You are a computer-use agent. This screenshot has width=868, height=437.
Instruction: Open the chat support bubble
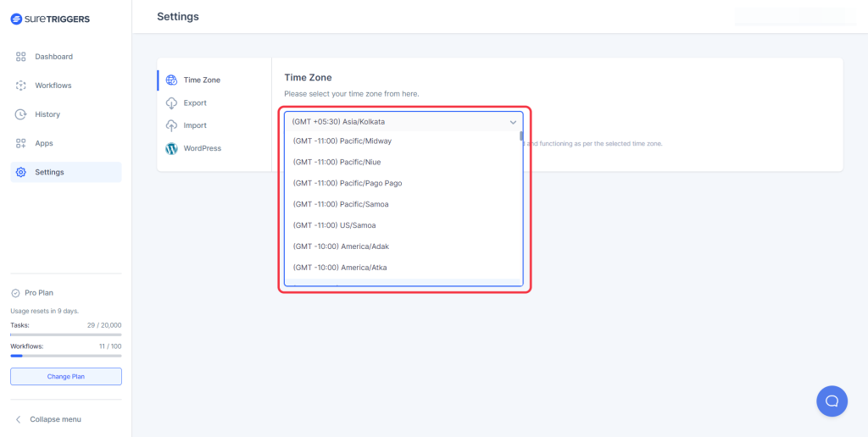[832, 401]
